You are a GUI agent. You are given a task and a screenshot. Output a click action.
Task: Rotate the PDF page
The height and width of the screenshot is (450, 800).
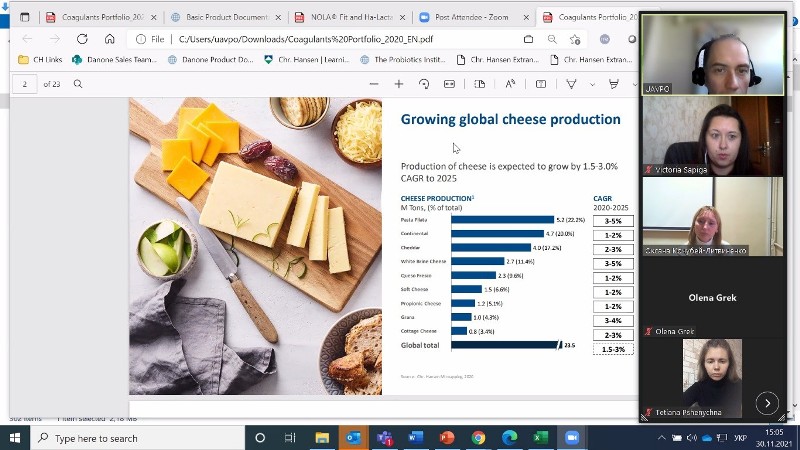[x=424, y=84]
